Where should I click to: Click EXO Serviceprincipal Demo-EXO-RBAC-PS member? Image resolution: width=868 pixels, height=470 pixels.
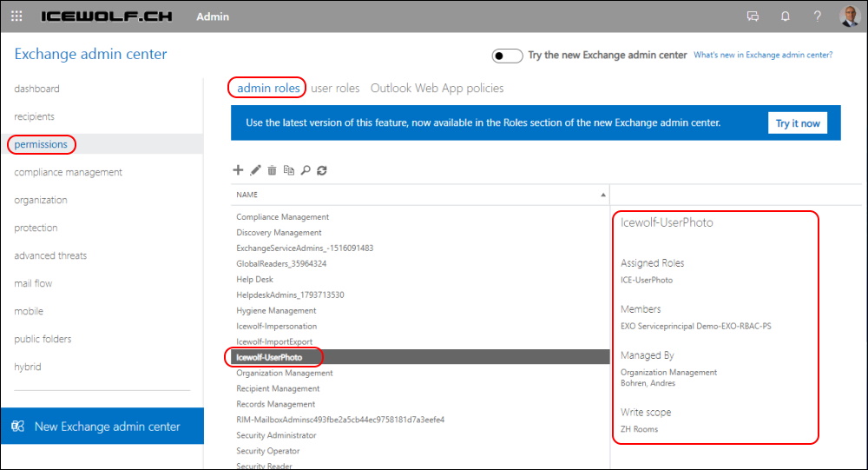point(696,326)
